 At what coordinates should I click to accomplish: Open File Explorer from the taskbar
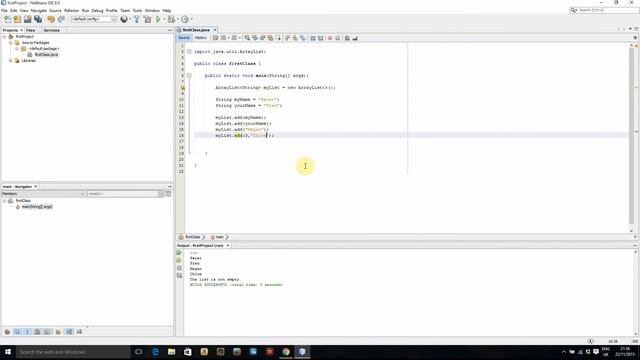coord(171,352)
